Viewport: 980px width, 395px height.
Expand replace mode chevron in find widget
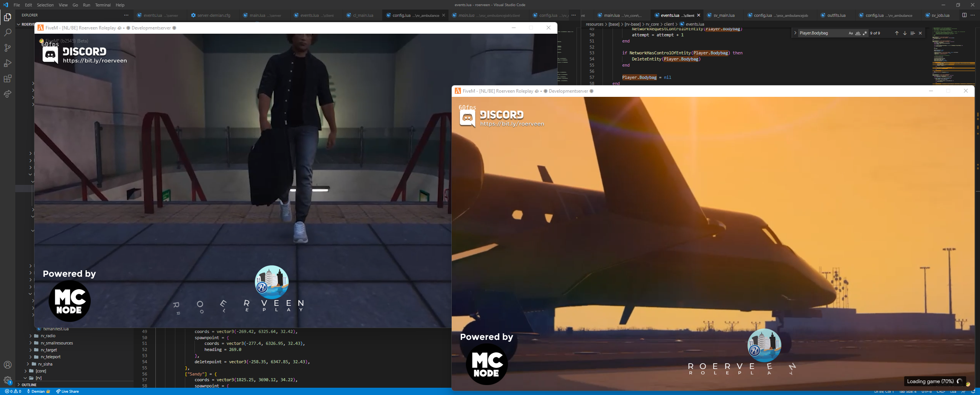(795, 33)
